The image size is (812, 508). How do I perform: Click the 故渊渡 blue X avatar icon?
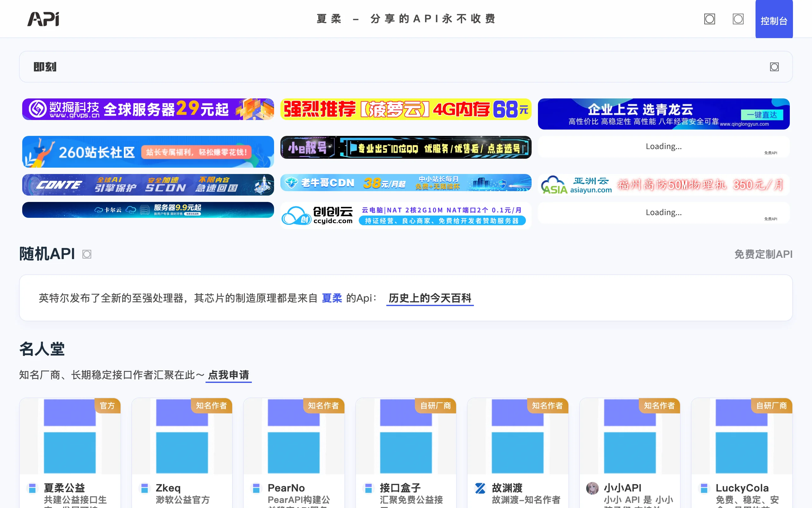480,488
